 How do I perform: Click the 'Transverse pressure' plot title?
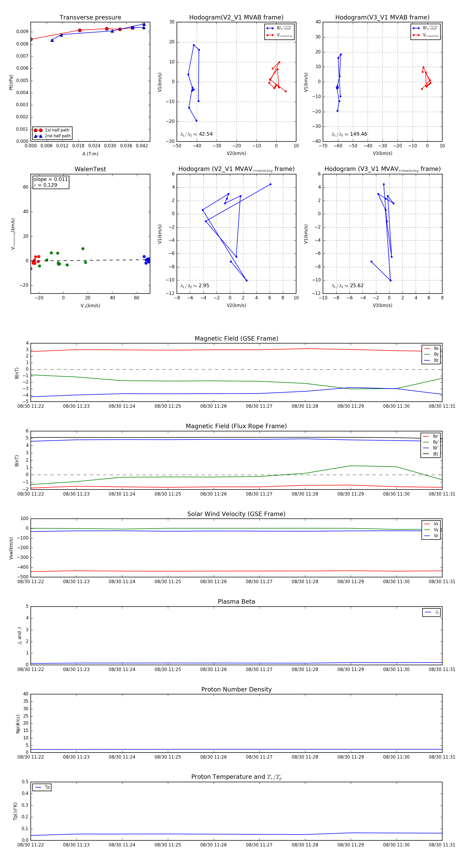(90, 18)
